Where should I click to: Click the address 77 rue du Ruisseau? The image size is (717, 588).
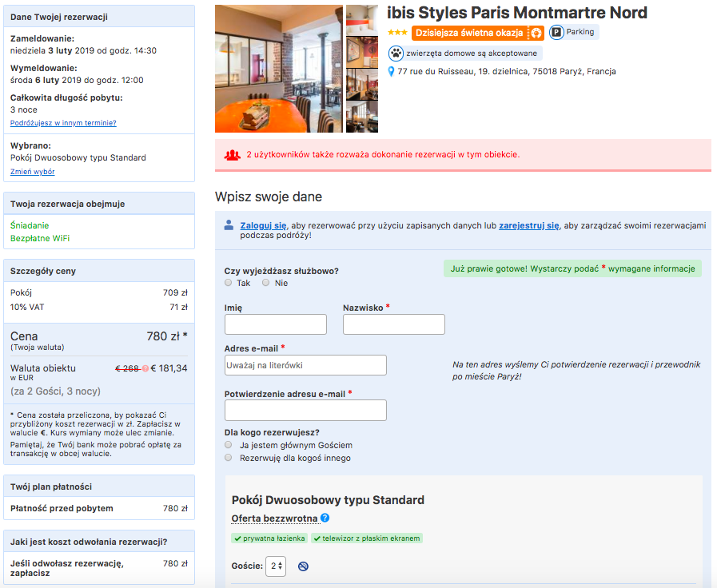tap(507, 72)
